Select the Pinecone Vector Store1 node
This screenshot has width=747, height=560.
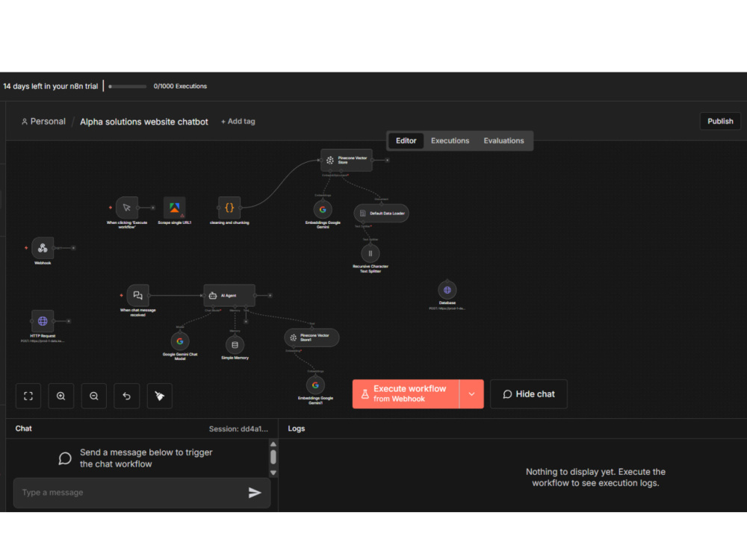(x=311, y=337)
